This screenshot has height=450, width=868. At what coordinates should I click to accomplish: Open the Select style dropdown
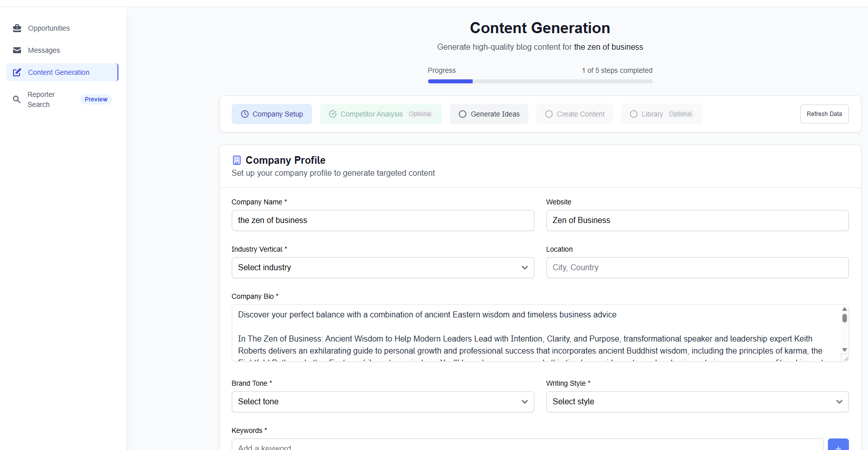point(697,402)
